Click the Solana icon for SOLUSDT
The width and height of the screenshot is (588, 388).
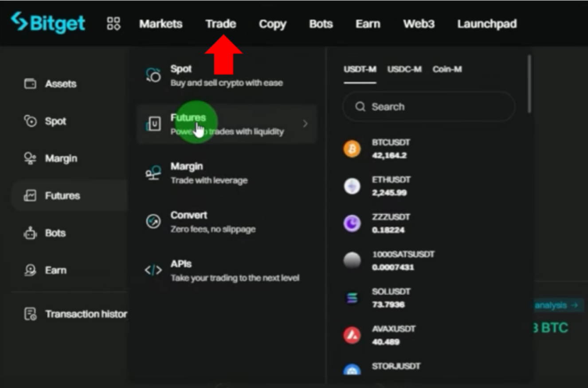coord(352,298)
